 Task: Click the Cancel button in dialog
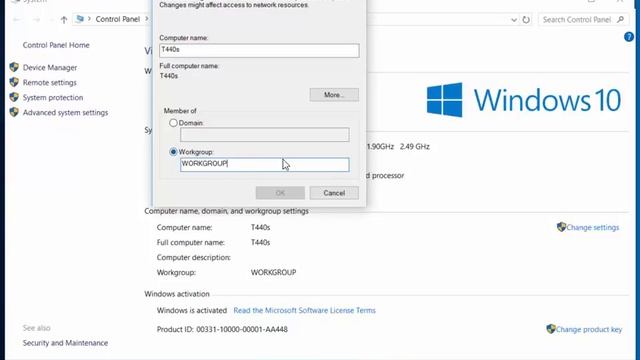(x=334, y=193)
